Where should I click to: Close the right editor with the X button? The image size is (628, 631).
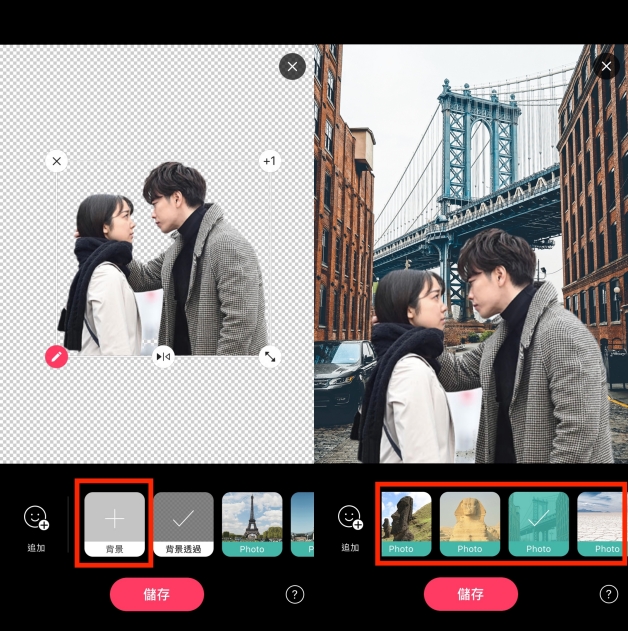click(606, 67)
